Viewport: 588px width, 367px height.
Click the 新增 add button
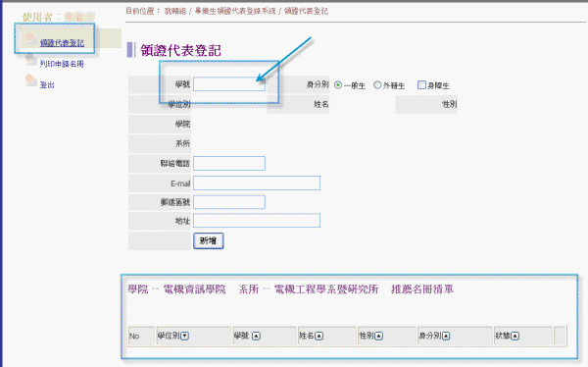[x=209, y=240]
